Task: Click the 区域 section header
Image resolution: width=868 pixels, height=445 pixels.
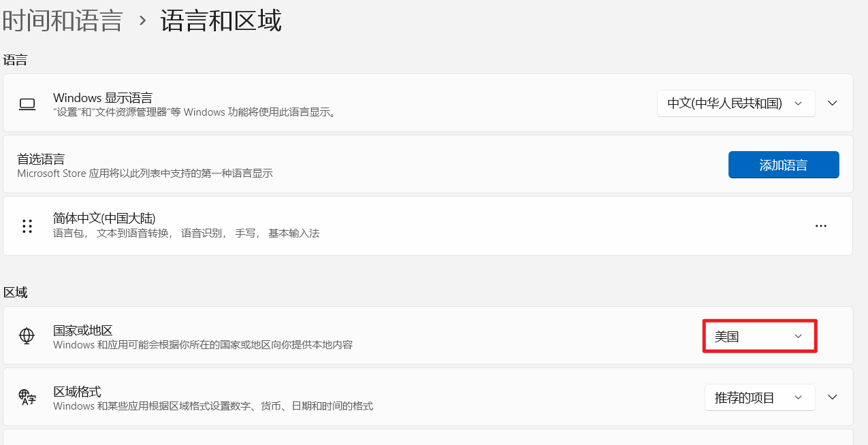Action: pos(15,293)
